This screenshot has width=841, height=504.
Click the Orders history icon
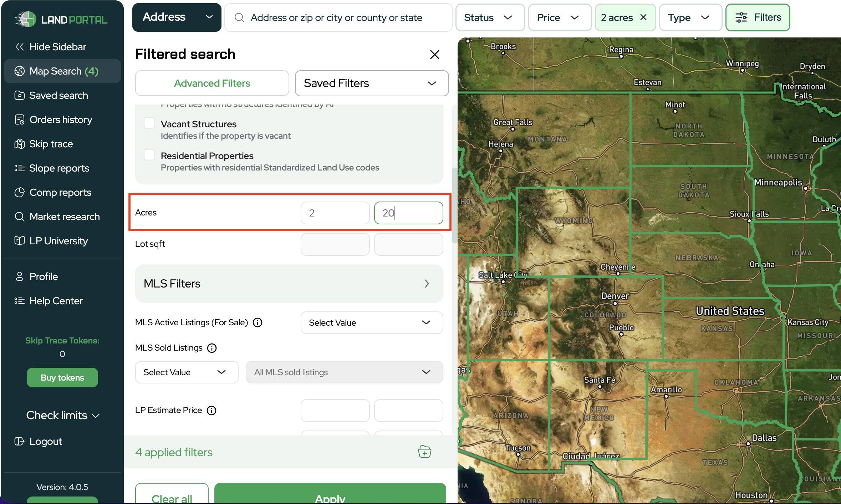(19, 119)
